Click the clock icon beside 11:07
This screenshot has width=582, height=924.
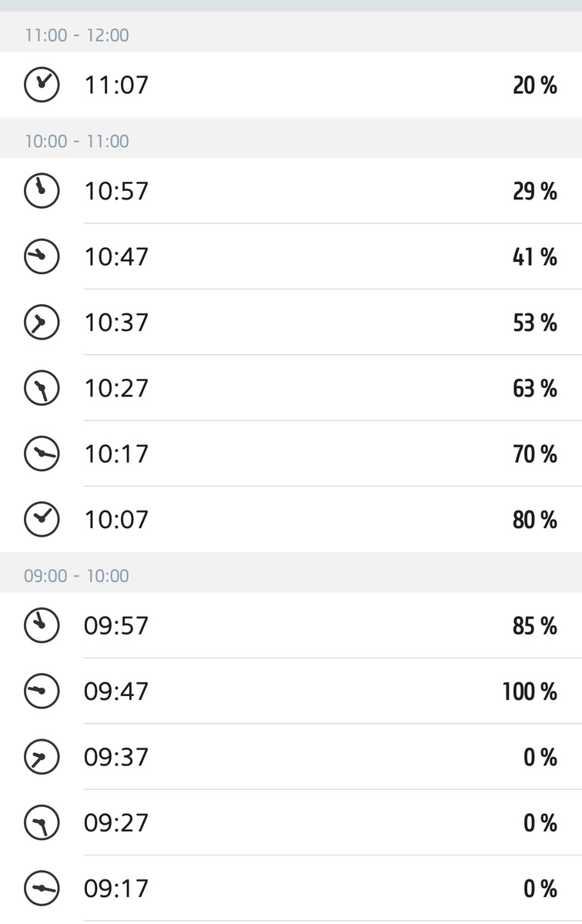click(x=42, y=85)
